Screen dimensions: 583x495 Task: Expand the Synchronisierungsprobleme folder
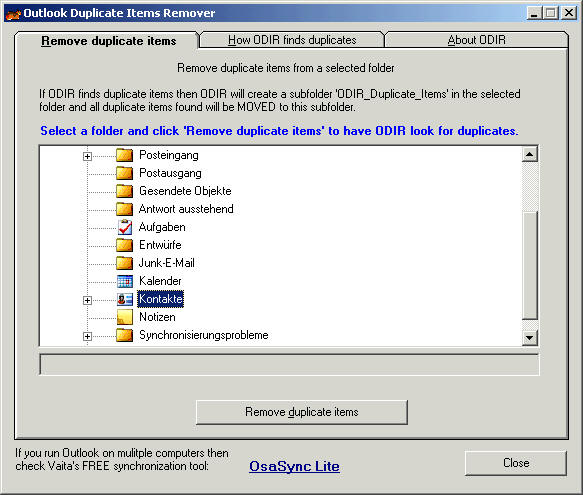pyautogui.click(x=87, y=336)
